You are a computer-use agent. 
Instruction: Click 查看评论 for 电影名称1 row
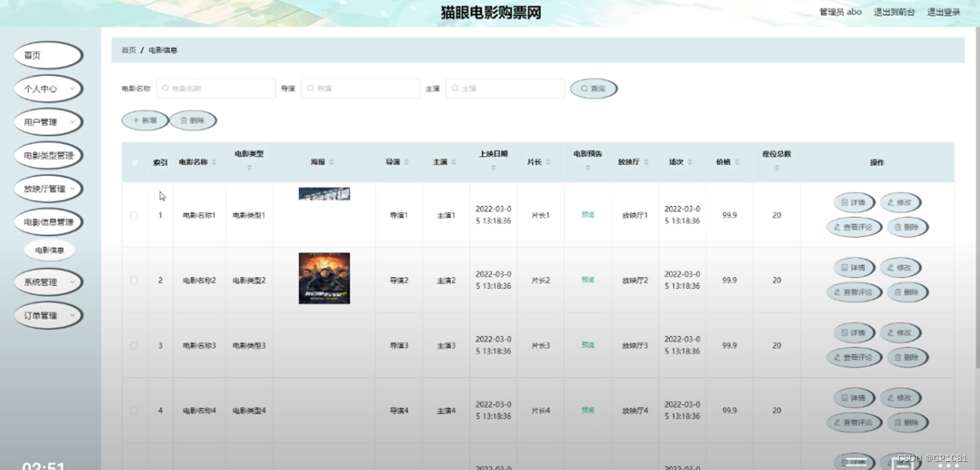click(854, 227)
